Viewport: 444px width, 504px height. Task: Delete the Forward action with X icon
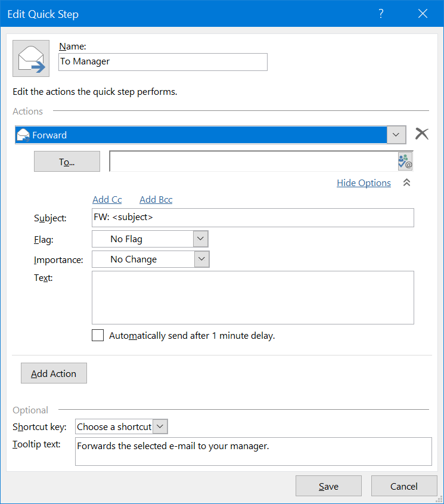[422, 134]
